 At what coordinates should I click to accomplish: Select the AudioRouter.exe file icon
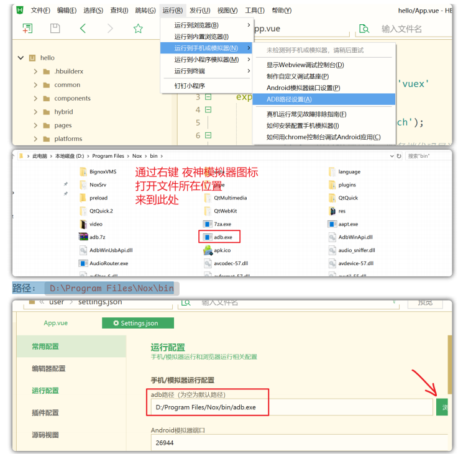(x=83, y=263)
